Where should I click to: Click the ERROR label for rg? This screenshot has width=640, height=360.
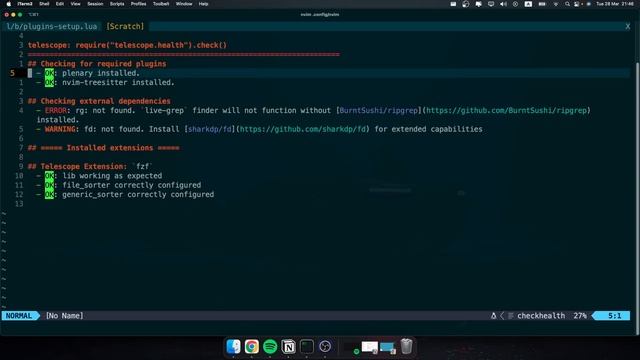tap(56, 110)
